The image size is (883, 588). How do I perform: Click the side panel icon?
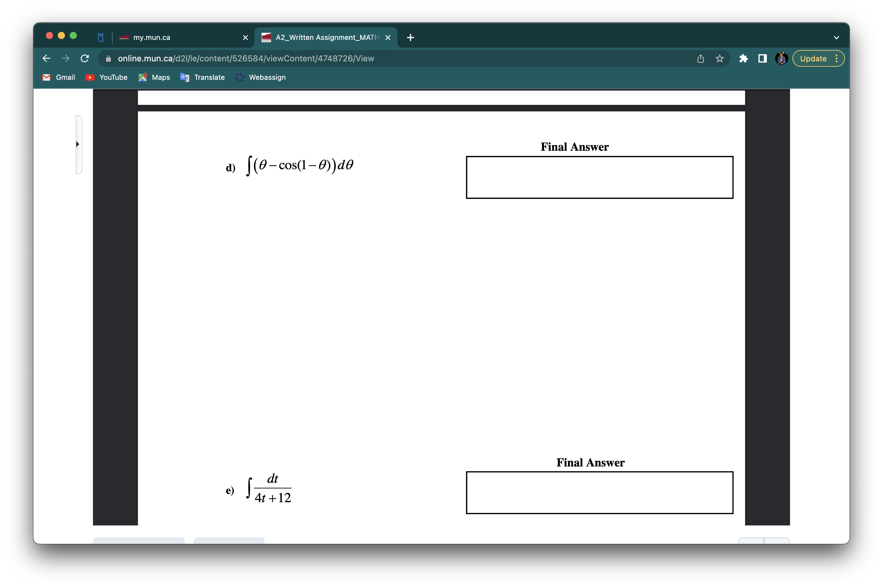point(762,58)
